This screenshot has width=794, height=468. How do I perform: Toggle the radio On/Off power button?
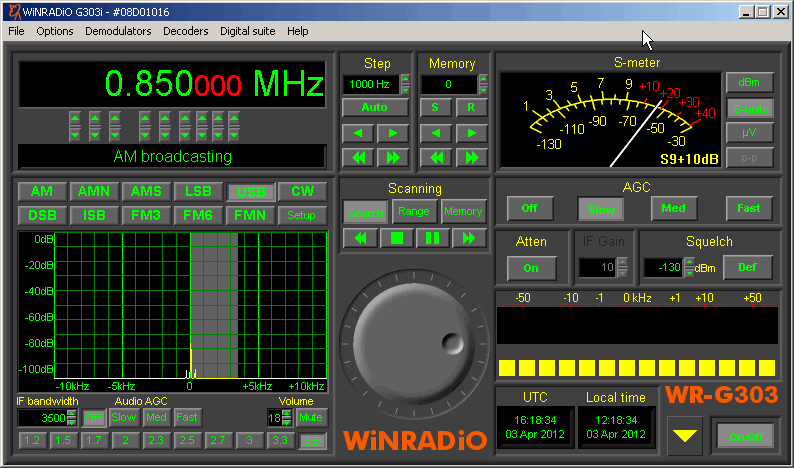(x=745, y=436)
